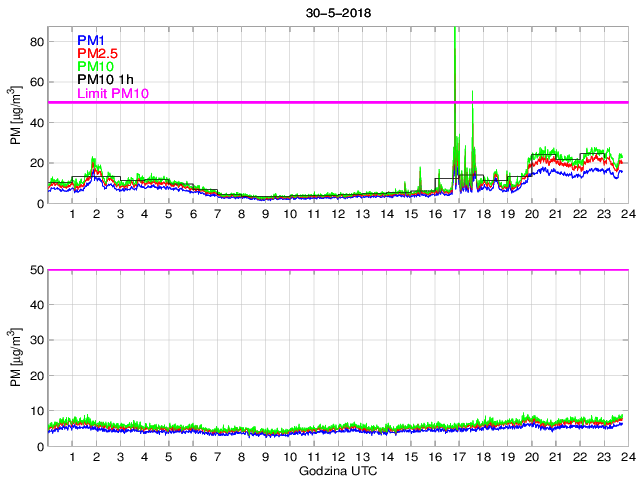640x480 pixels.
Task: Click the Godzina UTC x-axis label
Action: (338, 469)
